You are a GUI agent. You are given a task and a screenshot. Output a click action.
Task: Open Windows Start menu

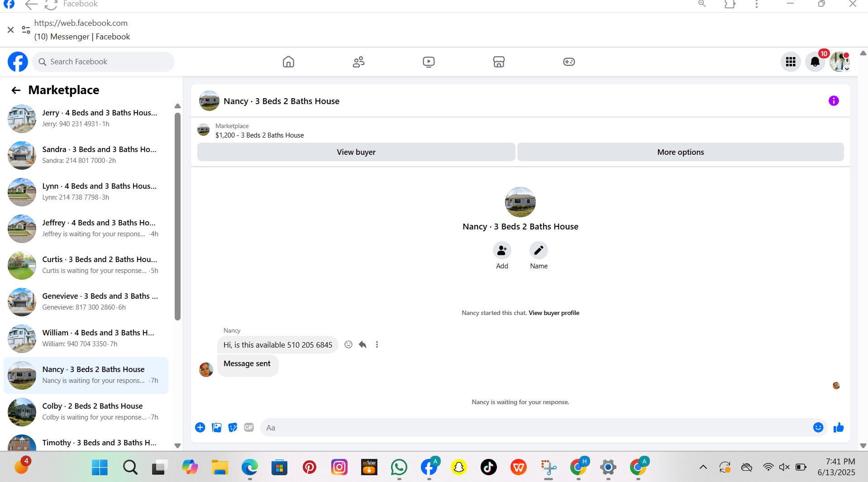(100, 467)
